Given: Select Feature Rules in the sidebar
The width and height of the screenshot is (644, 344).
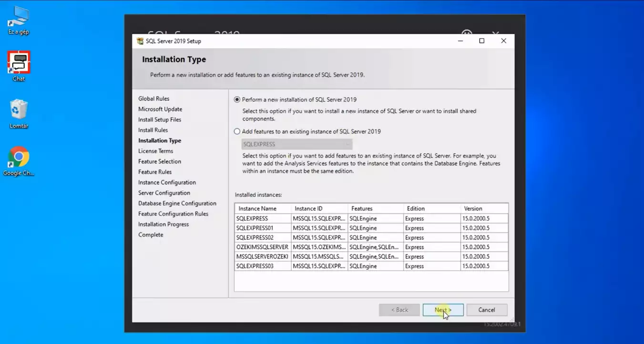Looking at the screenshot, I should point(155,172).
